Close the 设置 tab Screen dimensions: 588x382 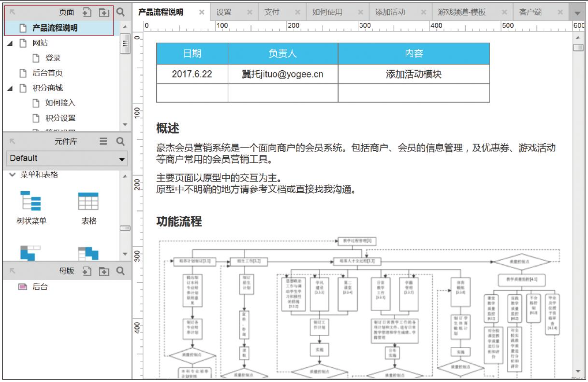[249, 12]
